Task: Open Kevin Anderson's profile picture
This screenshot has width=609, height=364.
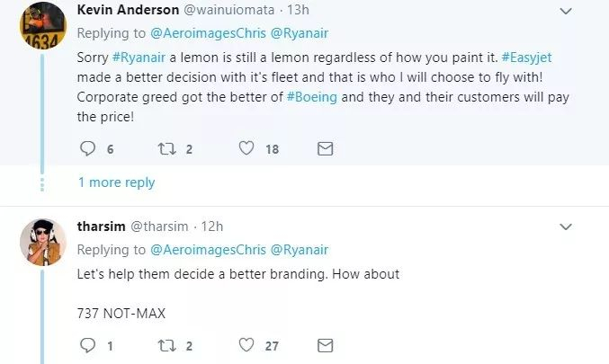Action: [42, 26]
